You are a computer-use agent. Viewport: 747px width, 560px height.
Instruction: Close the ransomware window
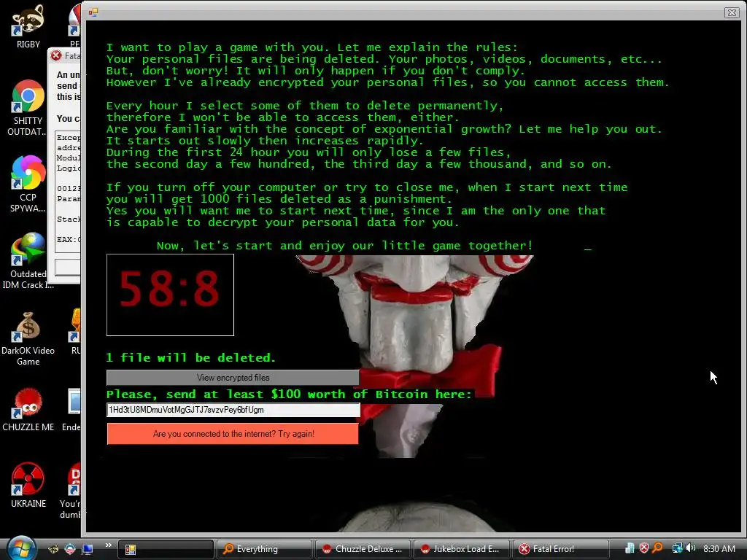(731, 12)
